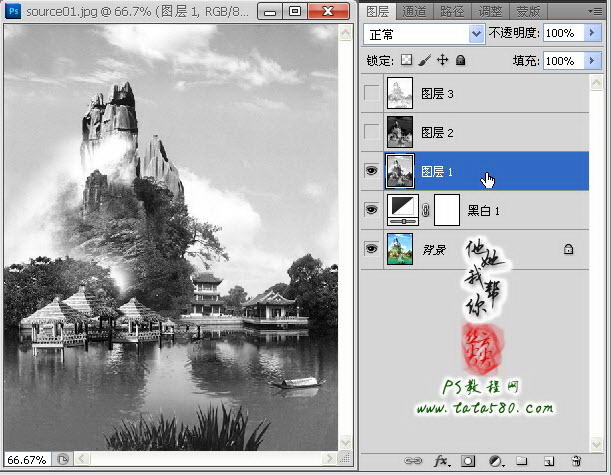Select the layer name 黑白 1
611x475 pixels.
pyautogui.click(x=483, y=211)
